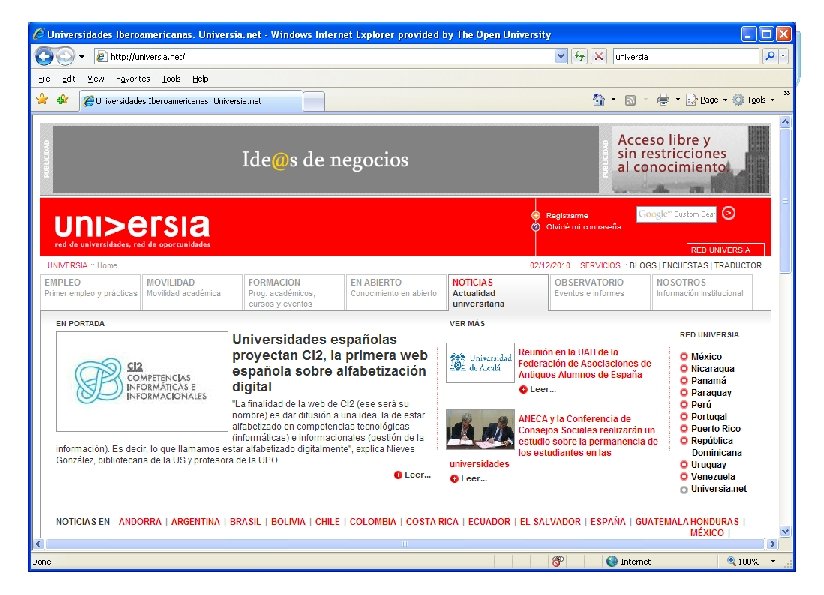This screenshot has width=824, height=595.
Task: Click the Google Custom Search field
Action: point(676,214)
